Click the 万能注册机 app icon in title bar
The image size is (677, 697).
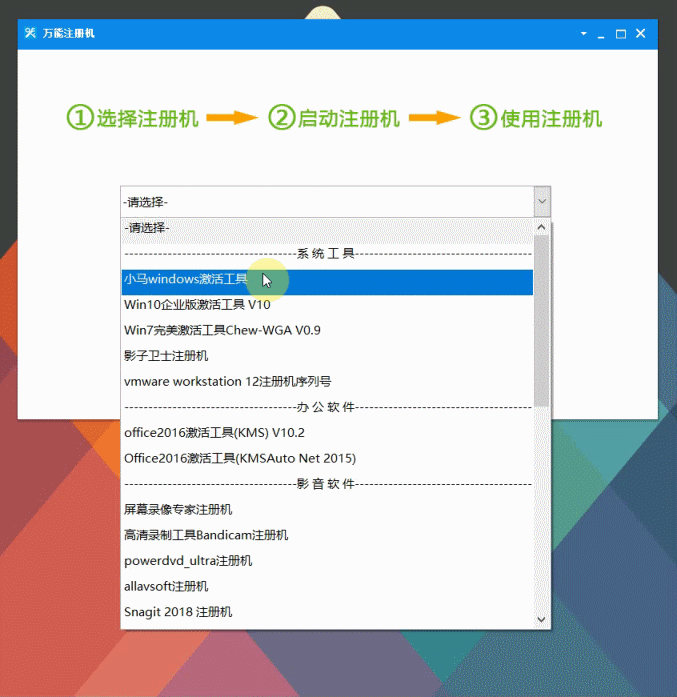pyautogui.click(x=30, y=33)
